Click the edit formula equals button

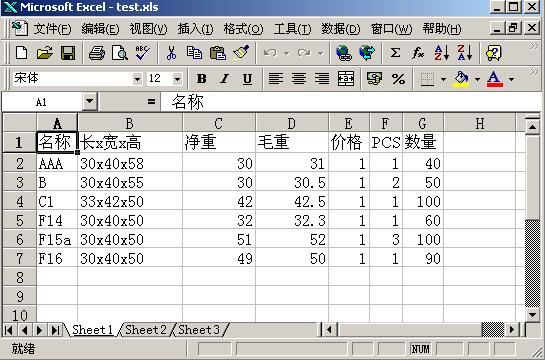coord(151,101)
